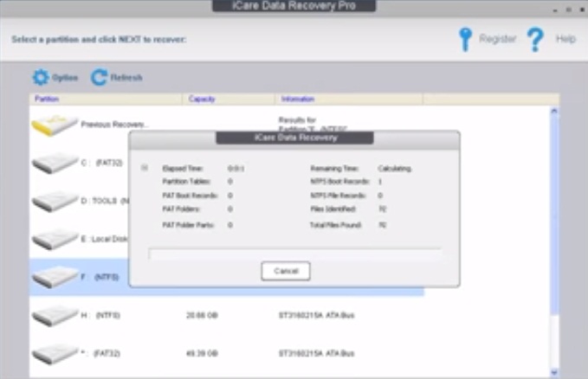
Task: Click the small icon beside Elapsed Time
Action: (145, 168)
